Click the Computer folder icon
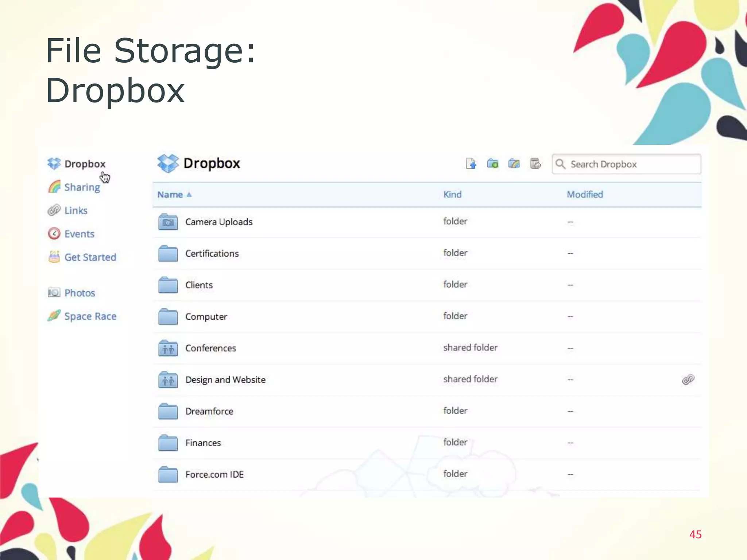The width and height of the screenshot is (747, 560). pos(168,316)
